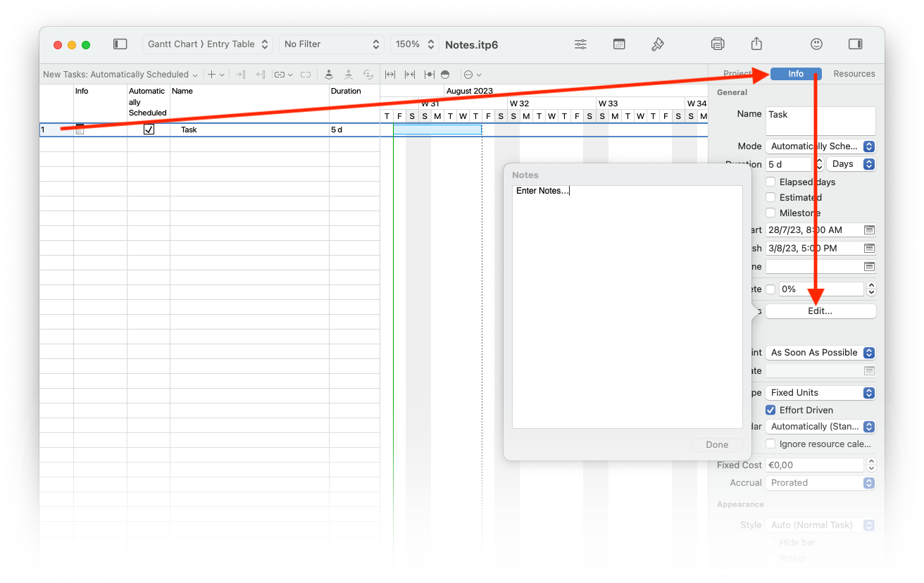924x583 pixels.
Task: Click the August 2023 month header
Action: 470,91
